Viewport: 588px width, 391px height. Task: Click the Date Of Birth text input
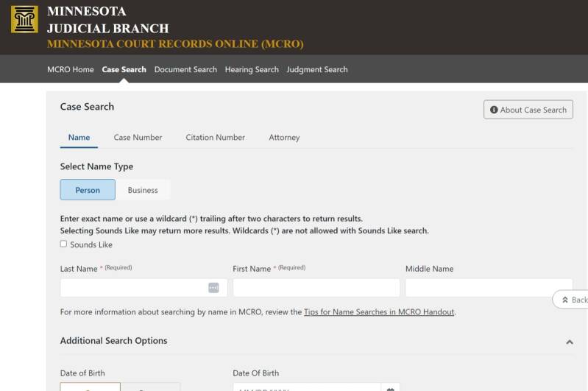[307, 387]
